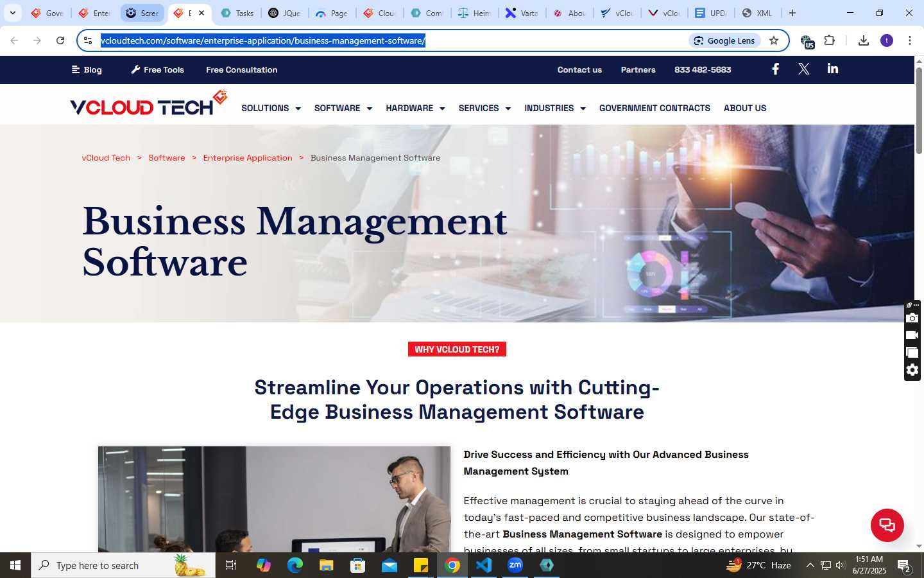The height and width of the screenshot is (578, 924).
Task: Expand the SOLUTIONS dropdown menu
Action: point(271,108)
